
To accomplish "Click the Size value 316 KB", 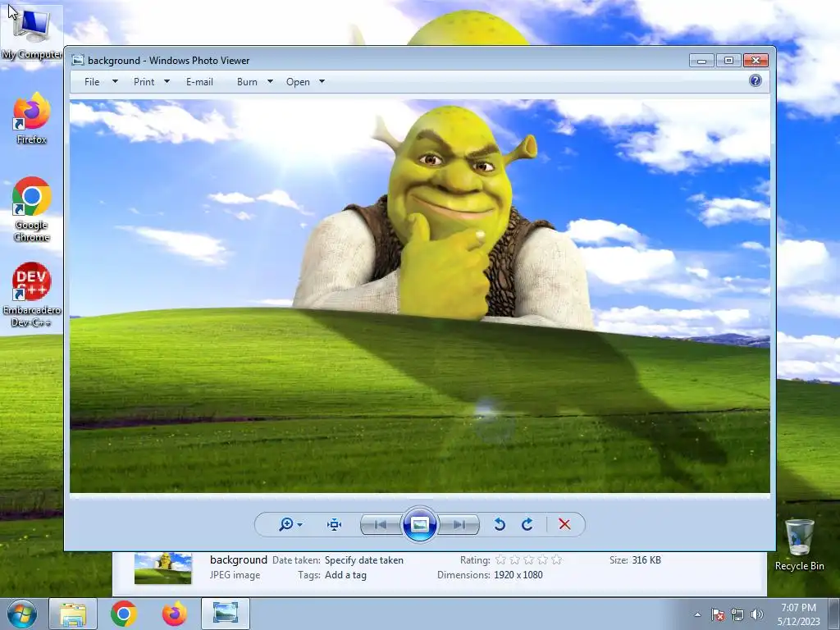I will click(646, 560).
